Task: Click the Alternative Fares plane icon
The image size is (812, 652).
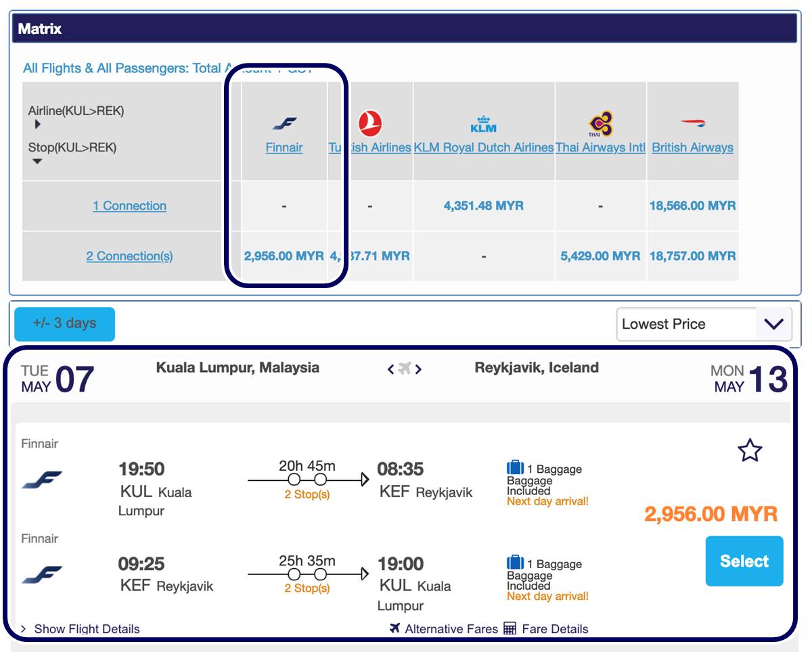Action: pos(396,629)
